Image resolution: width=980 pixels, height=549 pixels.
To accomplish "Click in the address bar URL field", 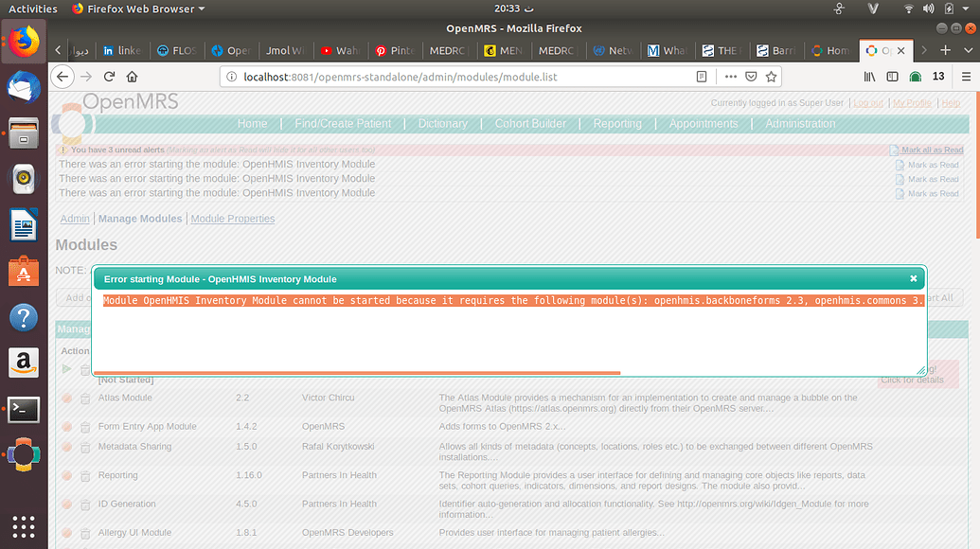I will (454, 77).
